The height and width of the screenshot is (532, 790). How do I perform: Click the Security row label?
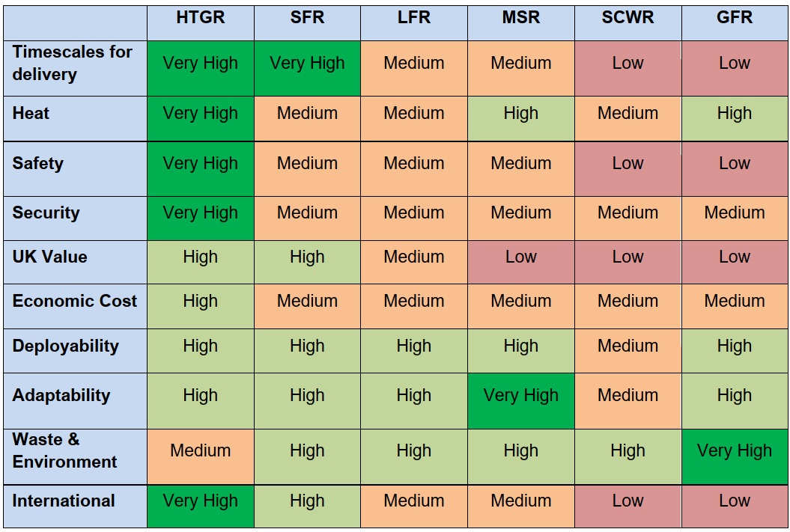click(x=46, y=213)
